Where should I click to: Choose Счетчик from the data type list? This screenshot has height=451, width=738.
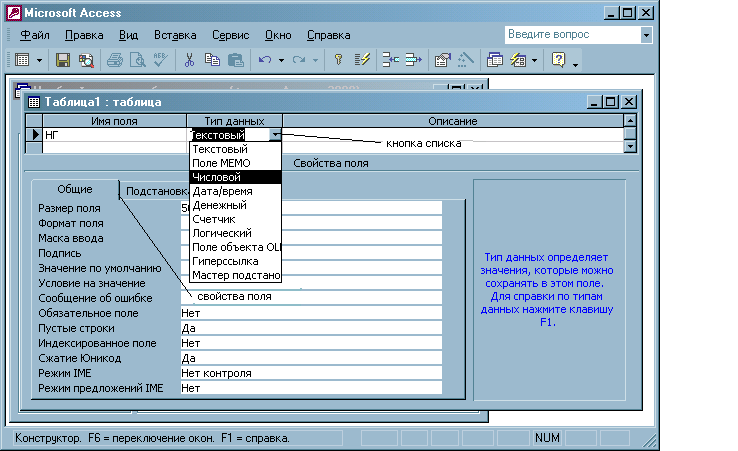click(x=235, y=219)
